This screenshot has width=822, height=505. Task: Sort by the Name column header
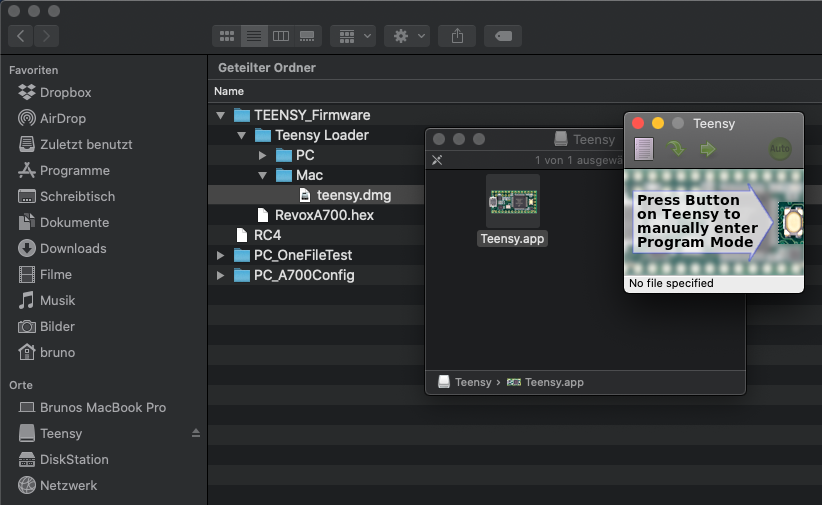229,91
